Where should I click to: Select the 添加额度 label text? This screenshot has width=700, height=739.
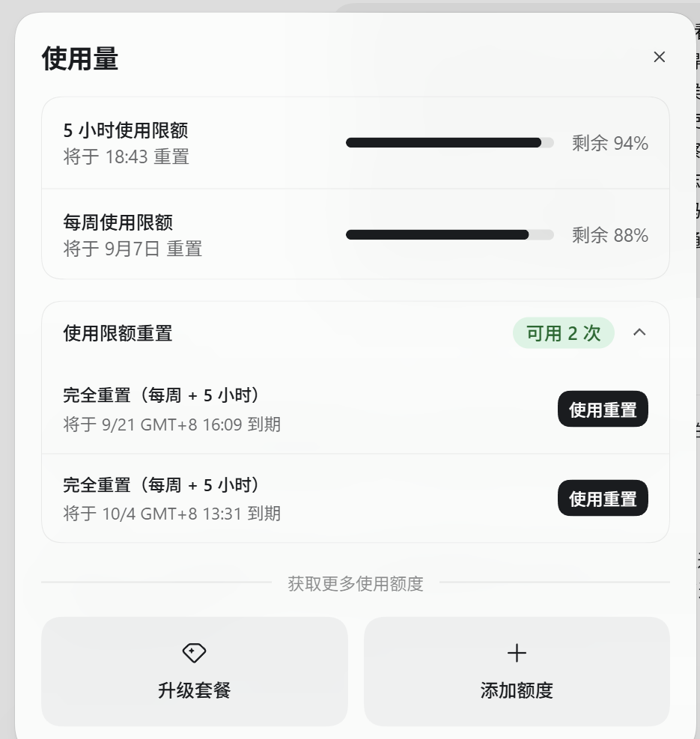pos(517,690)
